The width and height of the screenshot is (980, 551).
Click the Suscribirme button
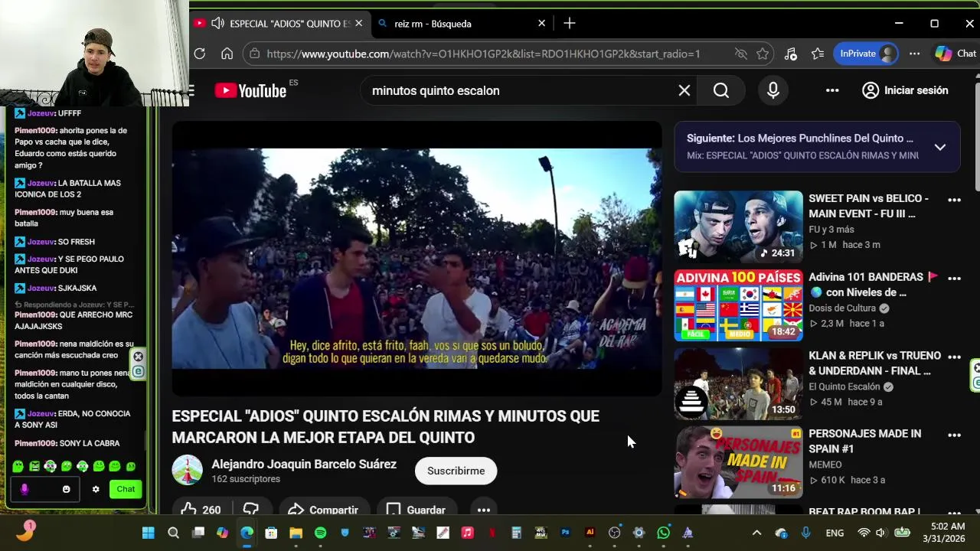click(x=456, y=471)
